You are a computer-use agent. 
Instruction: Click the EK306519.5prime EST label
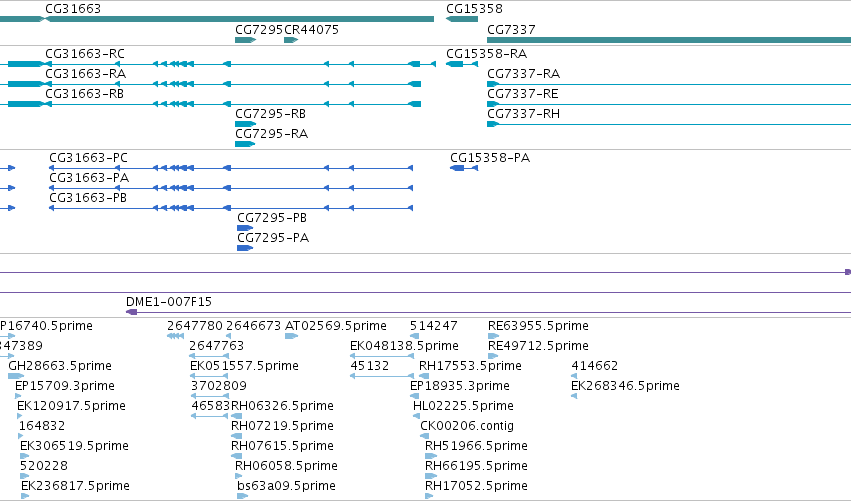[74, 447]
